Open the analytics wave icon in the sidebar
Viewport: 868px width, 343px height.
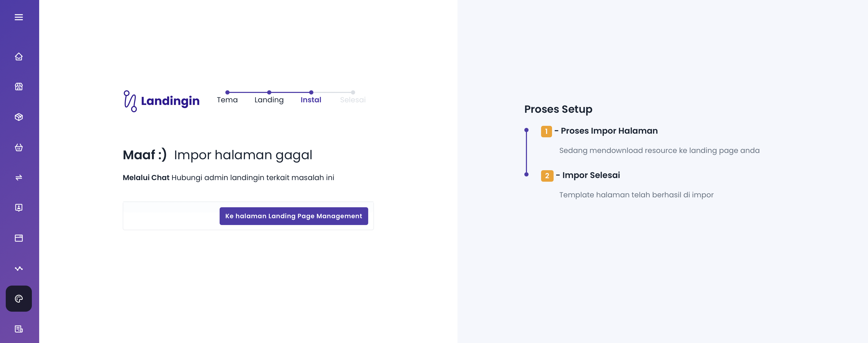(x=19, y=269)
